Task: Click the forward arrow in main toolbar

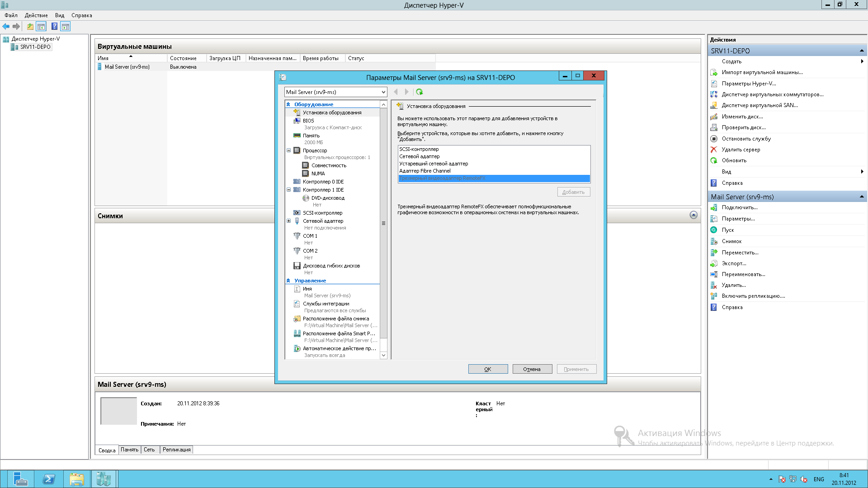Action: click(16, 27)
